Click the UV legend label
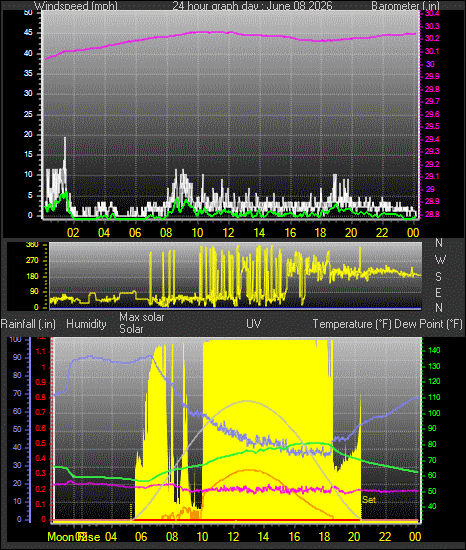 [x=254, y=323]
